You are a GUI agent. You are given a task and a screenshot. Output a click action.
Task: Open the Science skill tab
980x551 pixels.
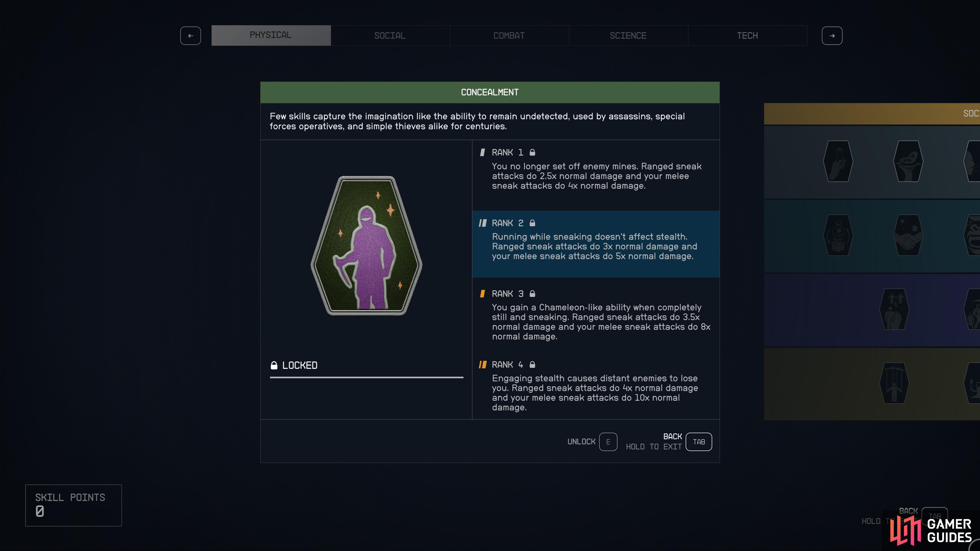[628, 35]
